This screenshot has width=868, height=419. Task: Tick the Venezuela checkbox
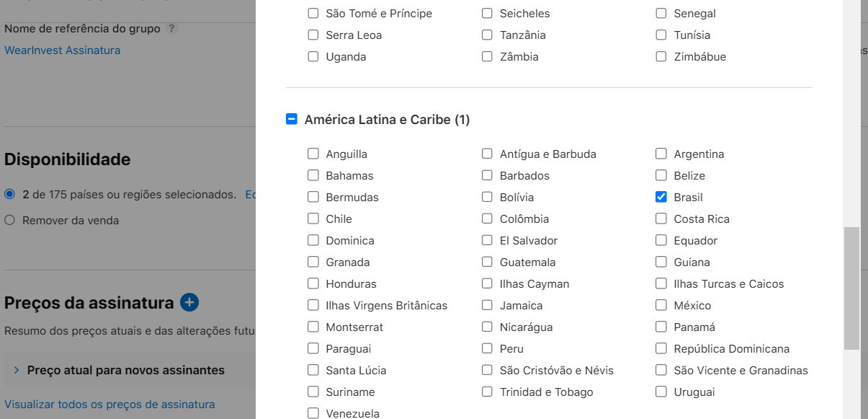313,413
